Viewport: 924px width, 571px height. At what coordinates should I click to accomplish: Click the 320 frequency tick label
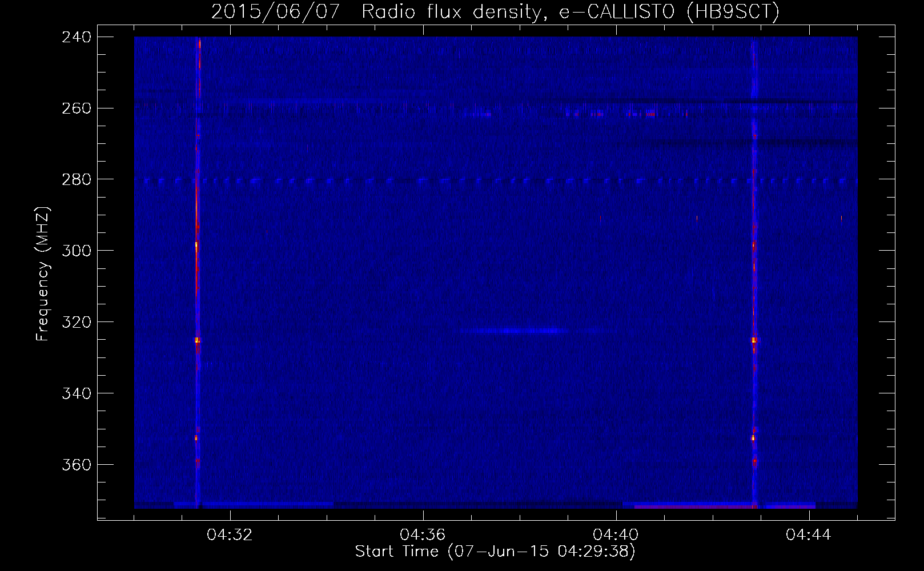(x=77, y=322)
